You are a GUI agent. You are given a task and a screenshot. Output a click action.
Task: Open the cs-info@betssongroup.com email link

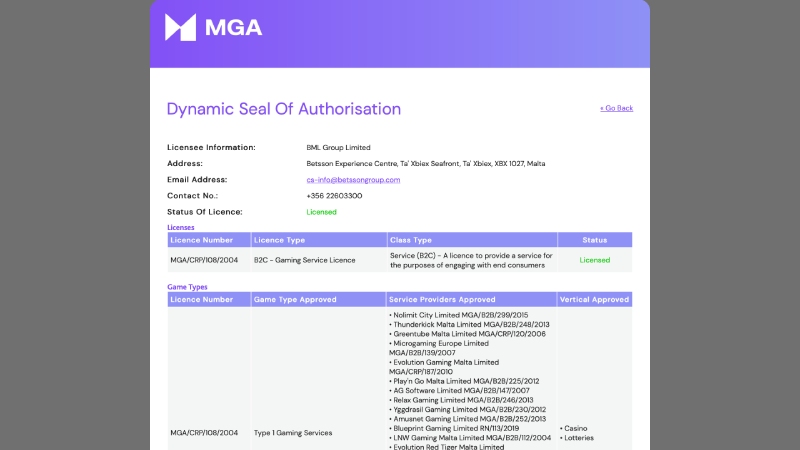[353, 180]
